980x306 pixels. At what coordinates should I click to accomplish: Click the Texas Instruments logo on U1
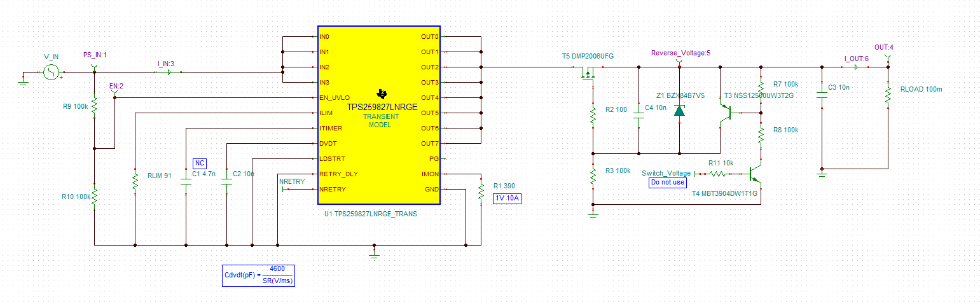[x=382, y=94]
